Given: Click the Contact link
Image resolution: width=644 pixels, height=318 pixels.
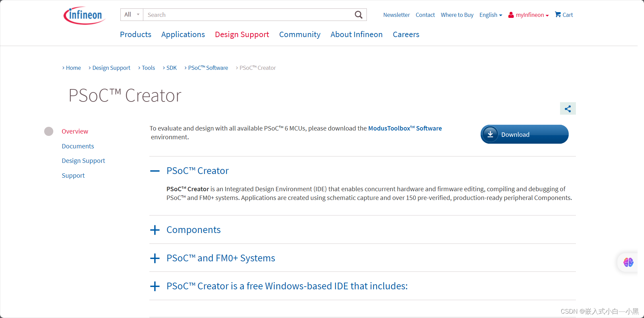Looking at the screenshot, I should point(425,15).
